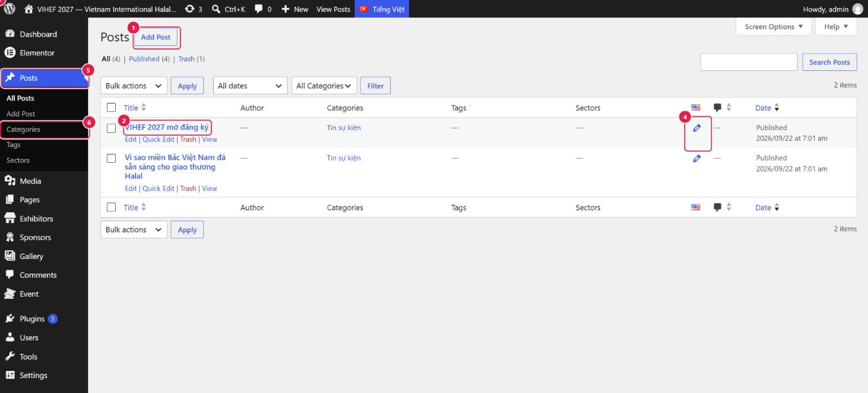Image resolution: width=868 pixels, height=393 pixels.
Task: Open the comments bubble in admin bar
Action: 263,9
